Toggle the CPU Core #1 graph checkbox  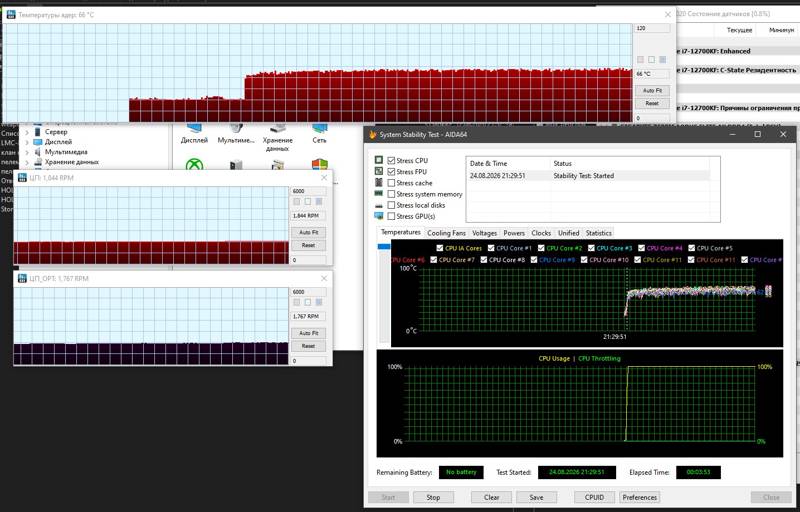[491, 248]
